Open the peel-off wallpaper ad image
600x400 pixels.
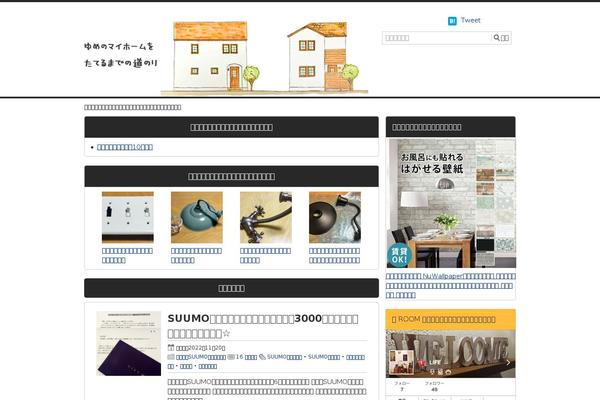pyautogui.click(x=451, y=203)
